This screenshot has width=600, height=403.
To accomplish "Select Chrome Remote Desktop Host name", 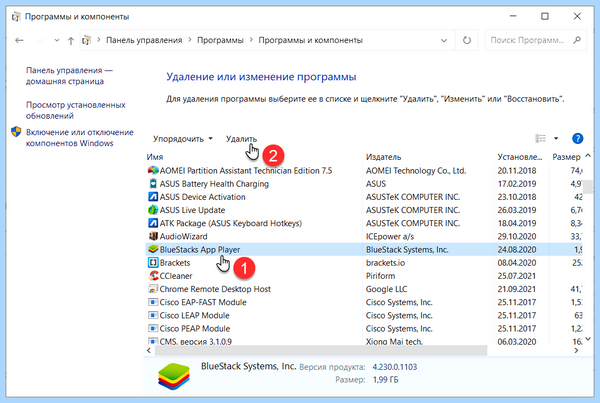I will tap(215, 289).
